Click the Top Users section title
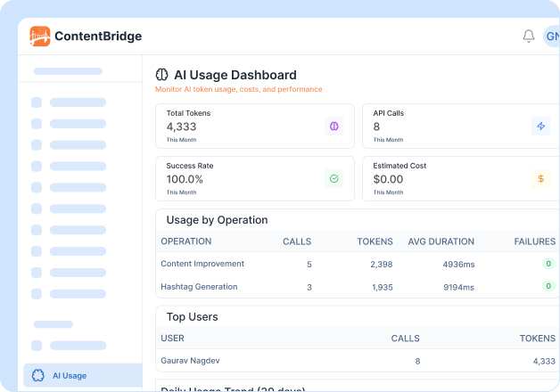 [192, 317]
